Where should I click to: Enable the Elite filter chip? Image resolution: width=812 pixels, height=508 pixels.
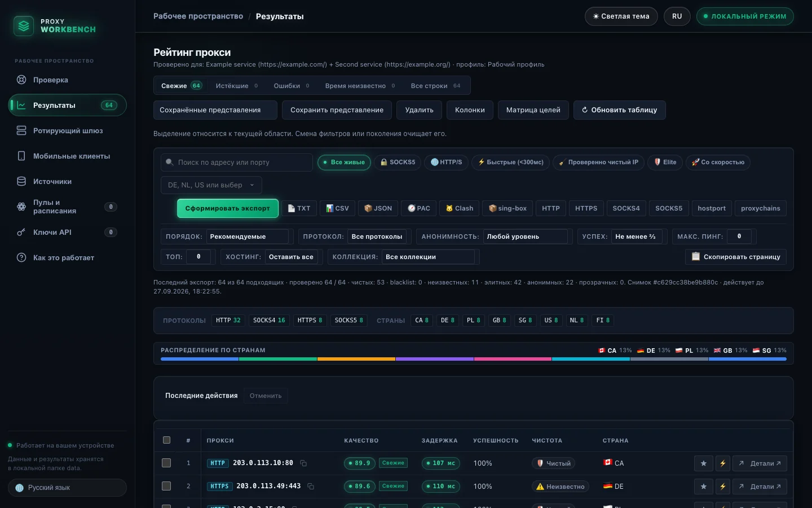[x=665, y=163]
